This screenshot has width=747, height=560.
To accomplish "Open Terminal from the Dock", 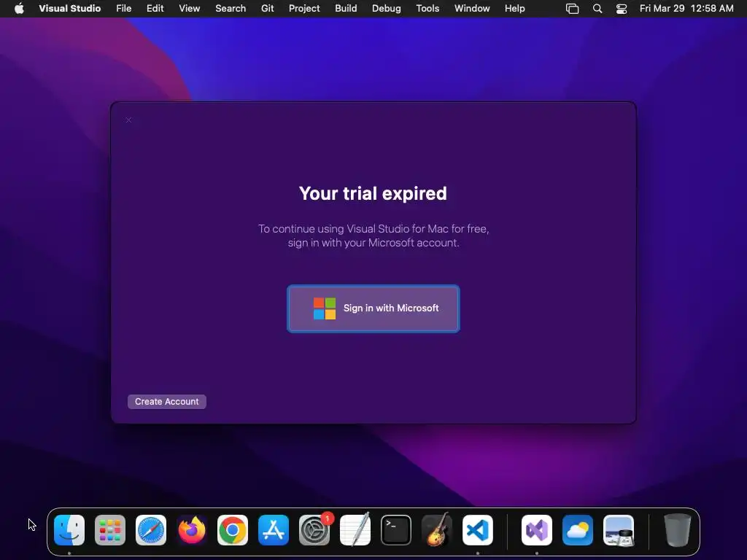I will [396, 530].
